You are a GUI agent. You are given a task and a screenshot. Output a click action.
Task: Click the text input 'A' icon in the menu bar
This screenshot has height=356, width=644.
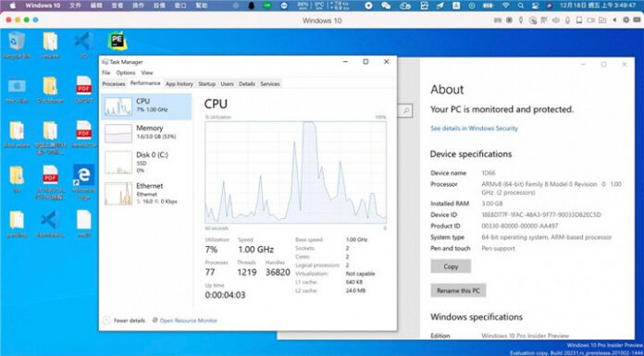(456, 6)
